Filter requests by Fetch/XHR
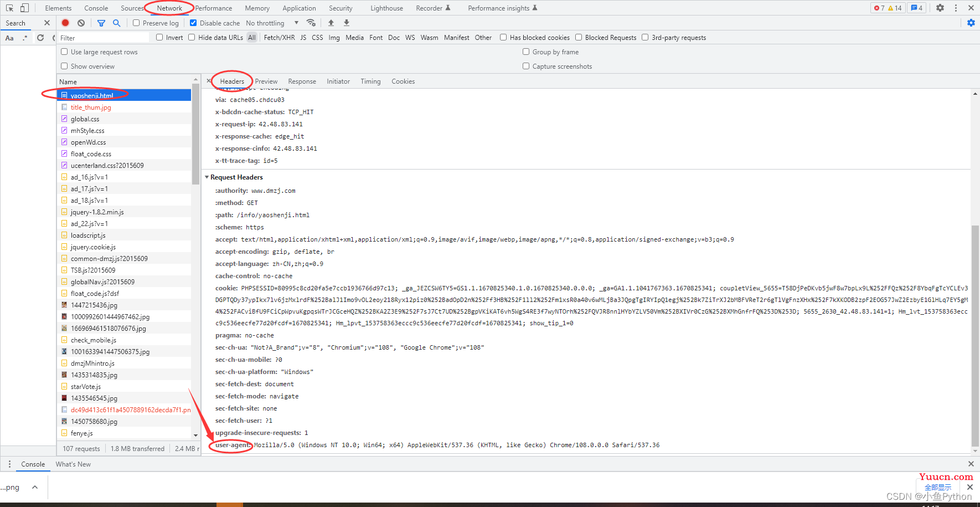 click(279, 37)
